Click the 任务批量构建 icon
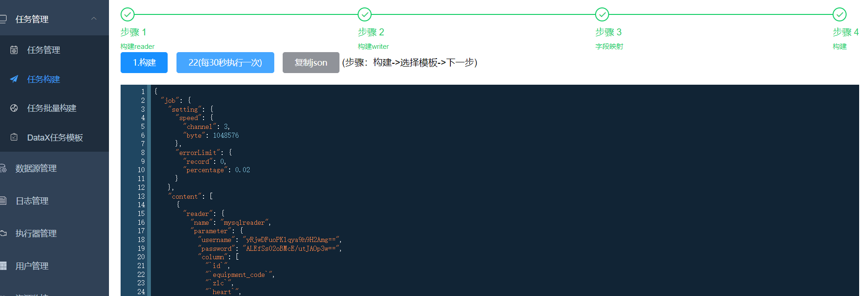 point(14,108)
